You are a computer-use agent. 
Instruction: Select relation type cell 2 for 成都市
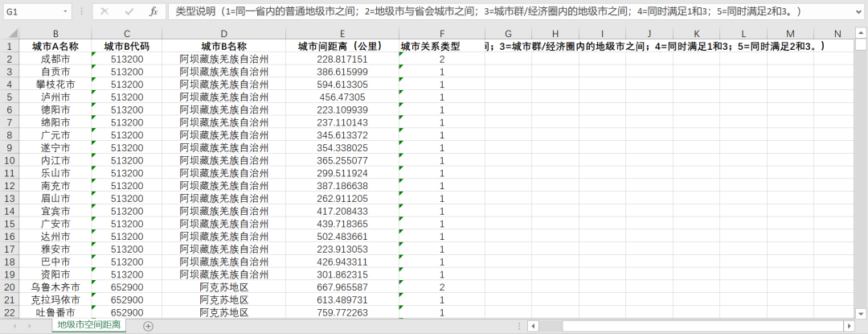pyautogui.click(x=442, y=59)
